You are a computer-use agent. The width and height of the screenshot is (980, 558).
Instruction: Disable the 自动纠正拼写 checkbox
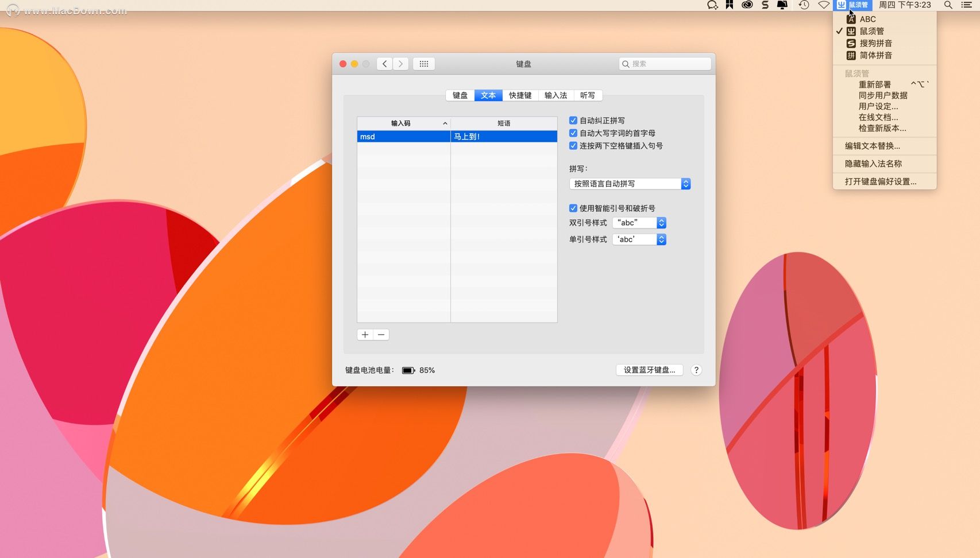[573, 121]
